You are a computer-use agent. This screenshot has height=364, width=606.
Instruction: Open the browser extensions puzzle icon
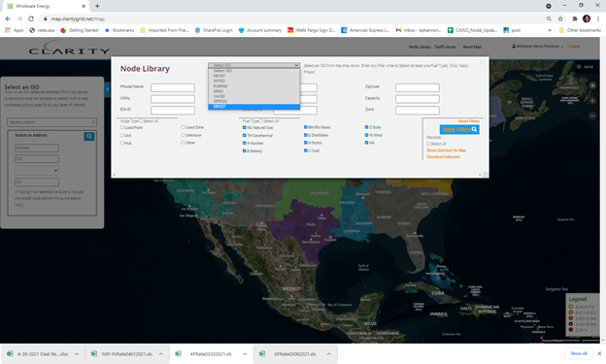575,18
